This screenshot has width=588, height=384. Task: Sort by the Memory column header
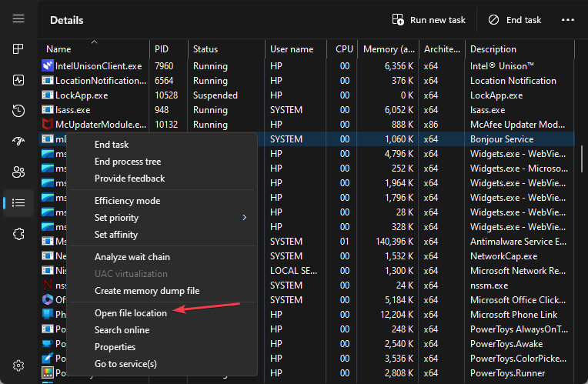click(x=389, y=49)
